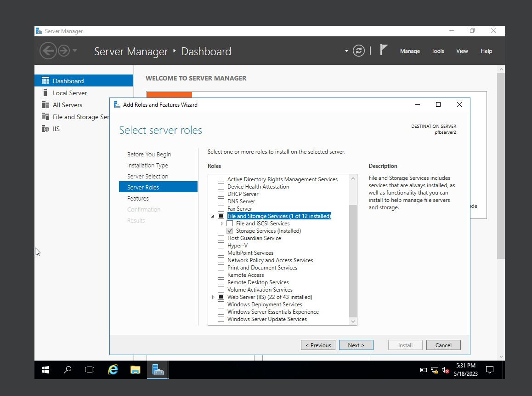Click the Next button in the wizard

tap(356, 344)
